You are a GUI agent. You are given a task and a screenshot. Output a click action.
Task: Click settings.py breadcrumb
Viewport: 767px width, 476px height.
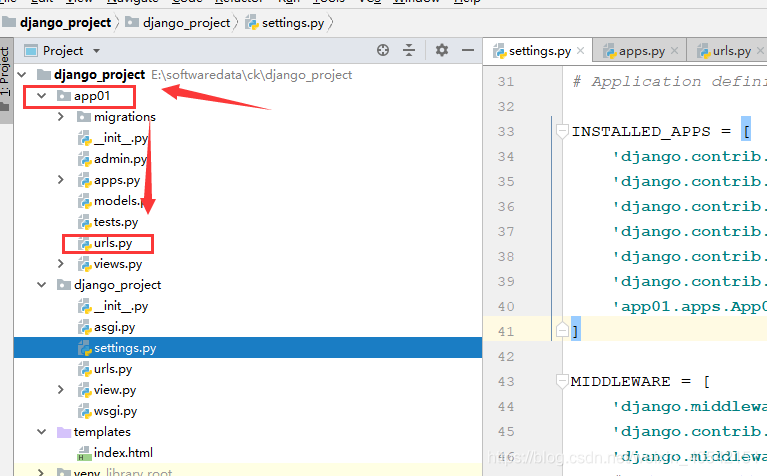tap(285, 23)
